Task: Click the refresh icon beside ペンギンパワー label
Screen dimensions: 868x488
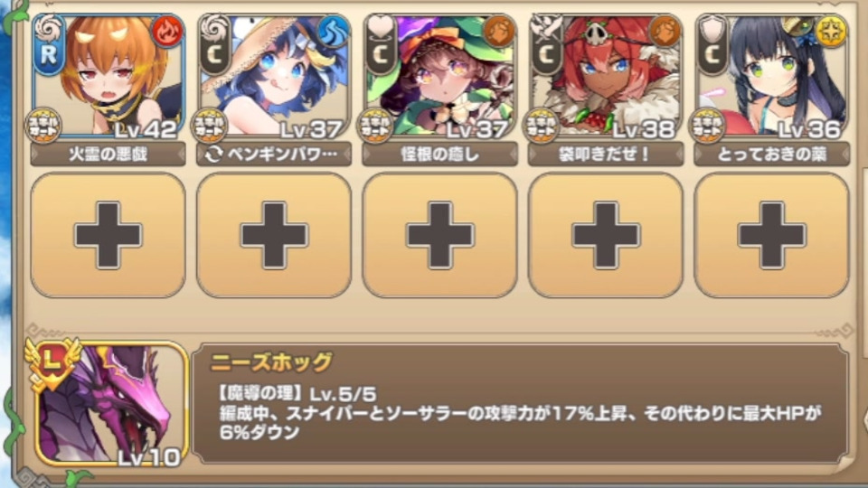Action: coord(213,155)
